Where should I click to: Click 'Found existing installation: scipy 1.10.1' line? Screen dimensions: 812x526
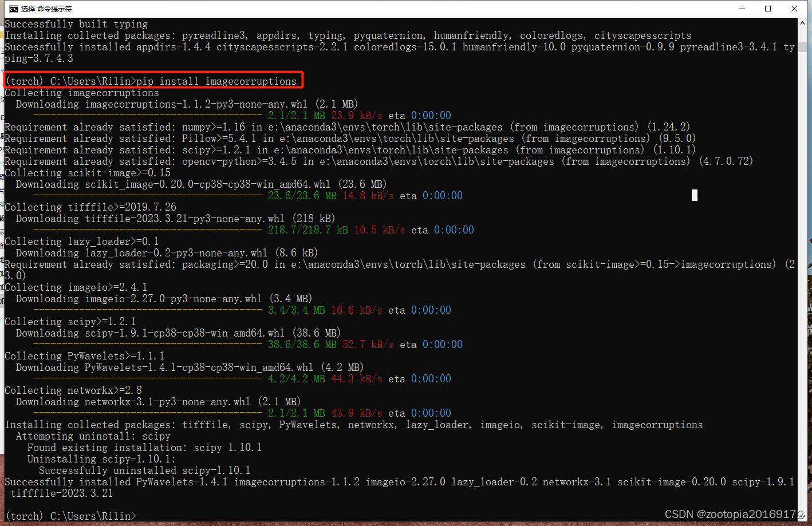click(x=145, y=448)
